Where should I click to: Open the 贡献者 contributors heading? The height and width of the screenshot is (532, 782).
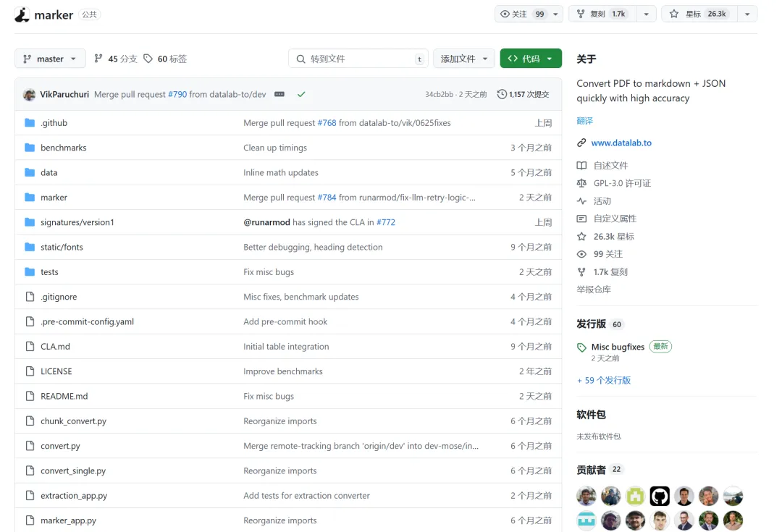[591, 470]
